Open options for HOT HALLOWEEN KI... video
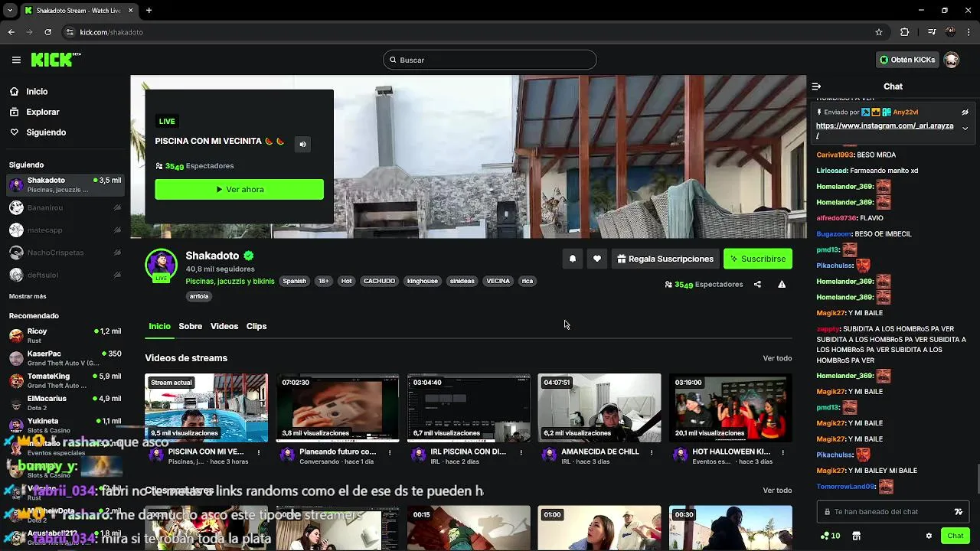Image resolution: width=980 pixels, height=551 pixels. coord(783,452)
